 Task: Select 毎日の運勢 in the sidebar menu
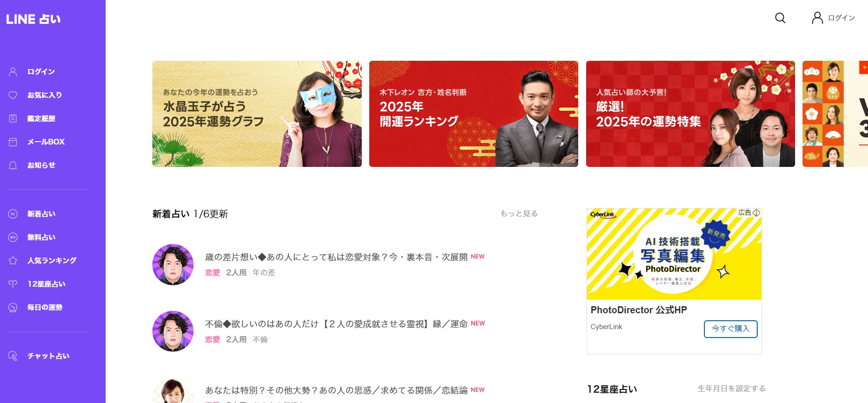[x=45, y=308]
